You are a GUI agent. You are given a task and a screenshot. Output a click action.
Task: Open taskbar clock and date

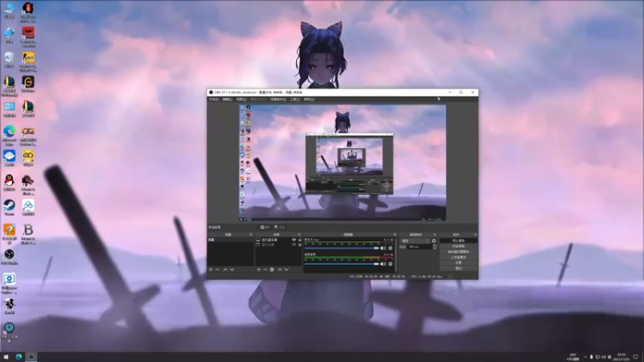point(621,356)
